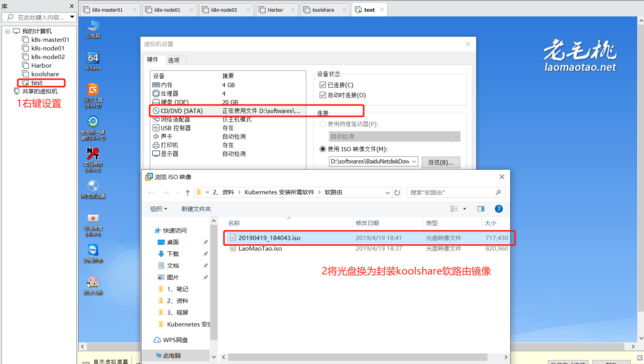Click the 2、资料 breadcrumb segment
Viewport: 644px width, 364px height.
point(223,192)
